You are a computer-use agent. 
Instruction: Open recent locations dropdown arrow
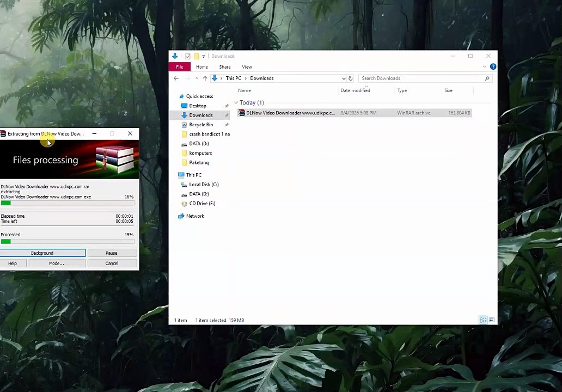[x=197, y=78]
